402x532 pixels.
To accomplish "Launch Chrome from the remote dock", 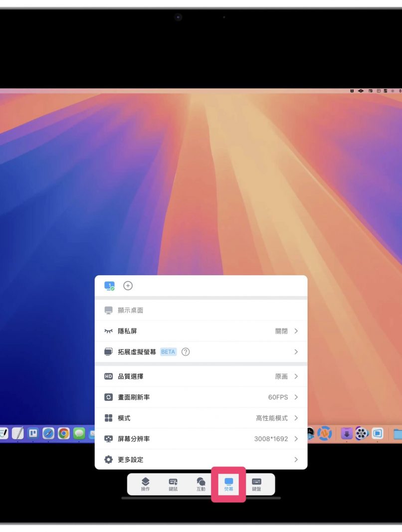I will [64, 433].
